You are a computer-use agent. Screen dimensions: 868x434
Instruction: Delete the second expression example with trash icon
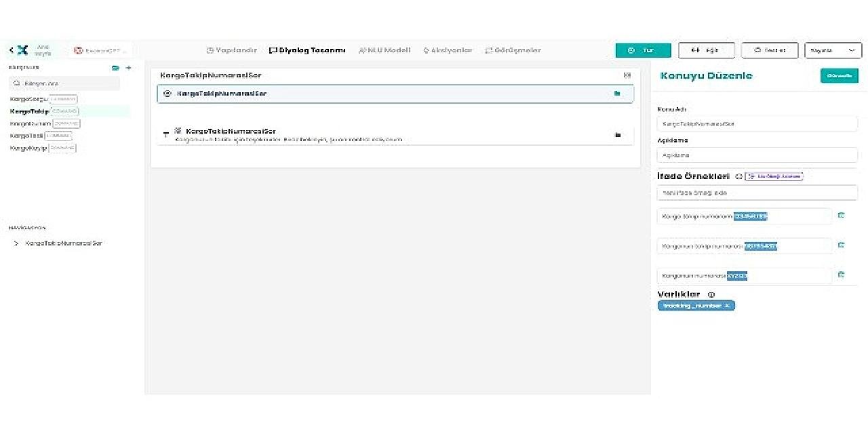pos(841,245)
